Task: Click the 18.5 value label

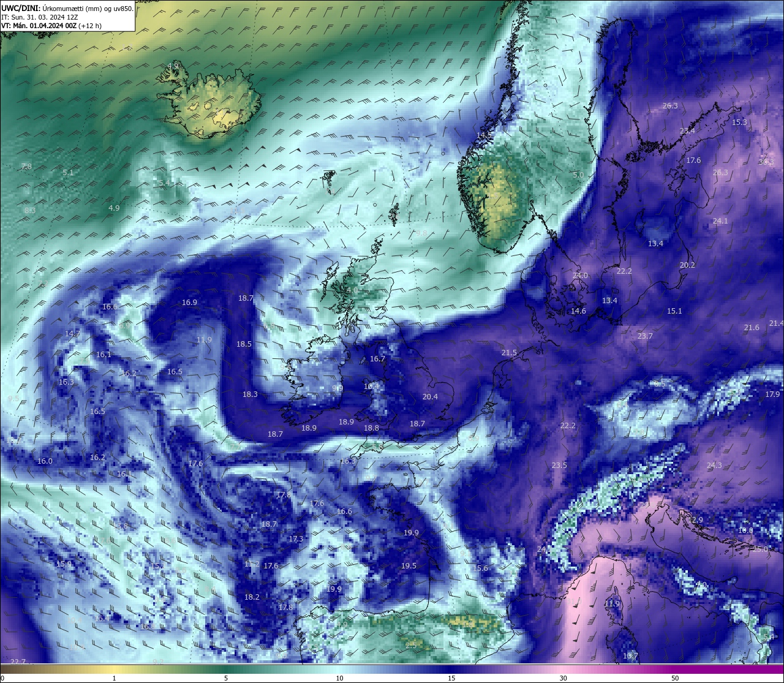Action: (x=244, y=344)
